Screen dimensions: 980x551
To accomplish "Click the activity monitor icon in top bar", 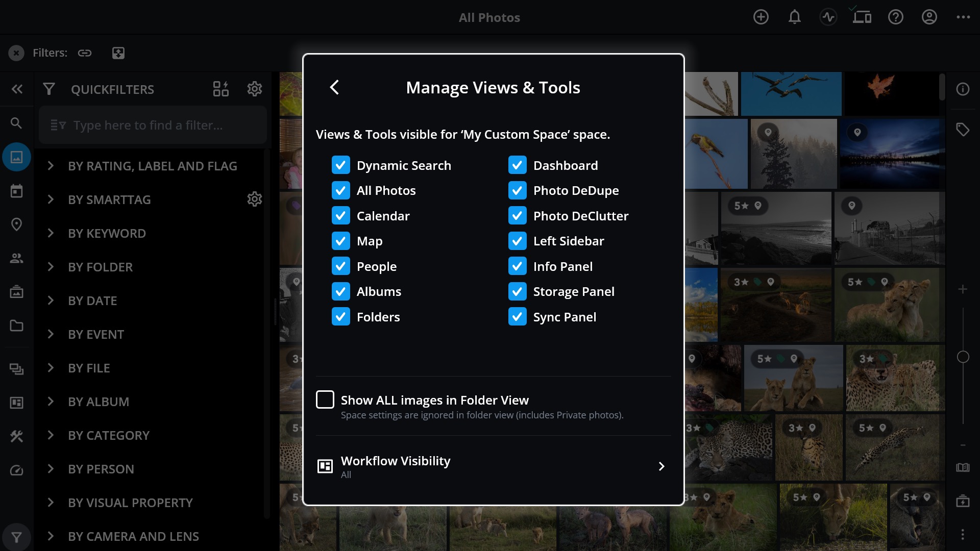I will click(x=828, y=17).
